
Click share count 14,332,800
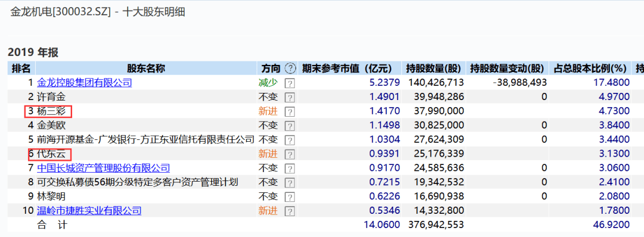click(x=439, y=211)
